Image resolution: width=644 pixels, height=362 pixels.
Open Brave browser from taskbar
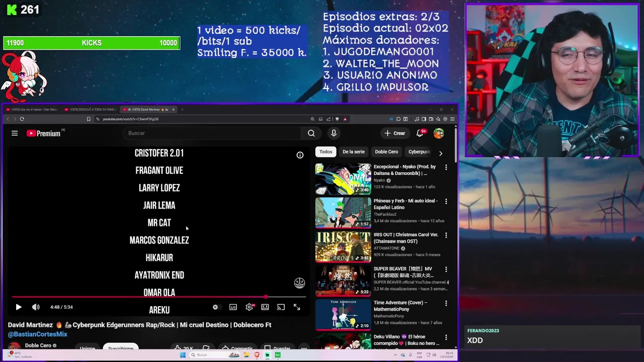coord(257,355)
